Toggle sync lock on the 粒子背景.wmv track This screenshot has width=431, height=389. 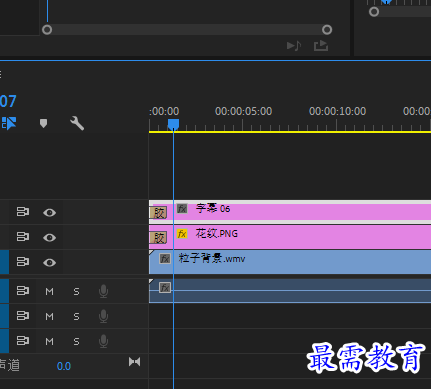[23, 262]
